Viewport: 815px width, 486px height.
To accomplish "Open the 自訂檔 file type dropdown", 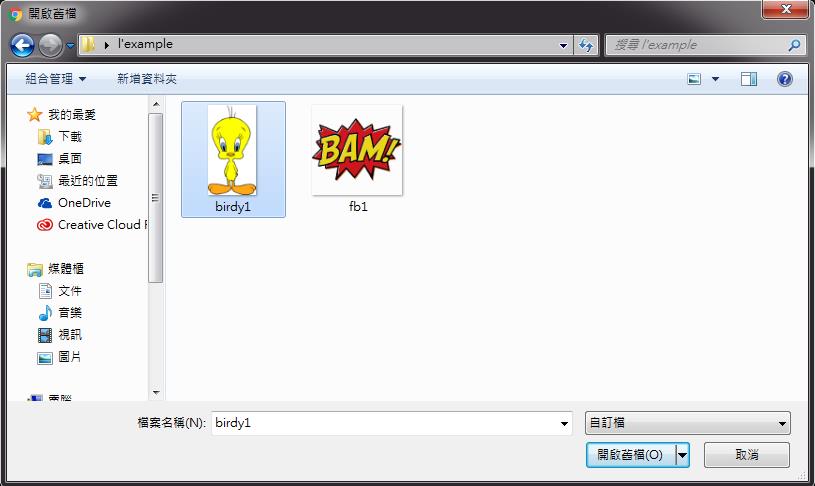I will (x=688, y=423).
